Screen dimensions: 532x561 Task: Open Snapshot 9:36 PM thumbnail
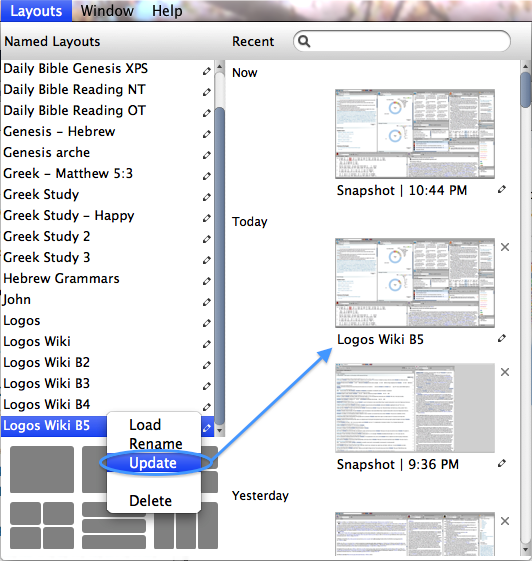coord(415,408)
